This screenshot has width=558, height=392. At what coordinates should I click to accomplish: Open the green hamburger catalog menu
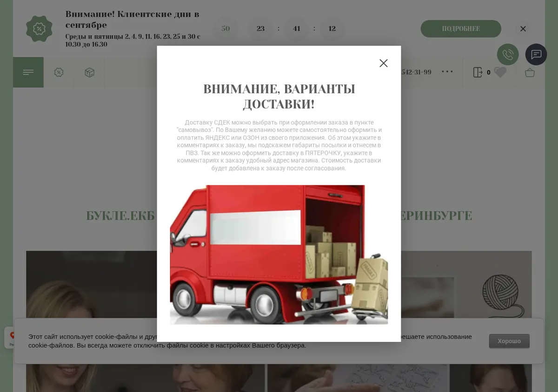click(28, 72)
